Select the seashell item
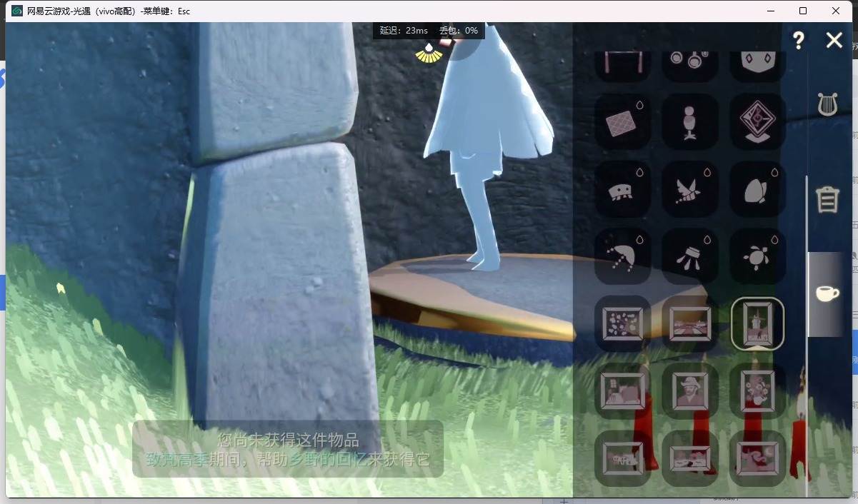 coord(758,190)
